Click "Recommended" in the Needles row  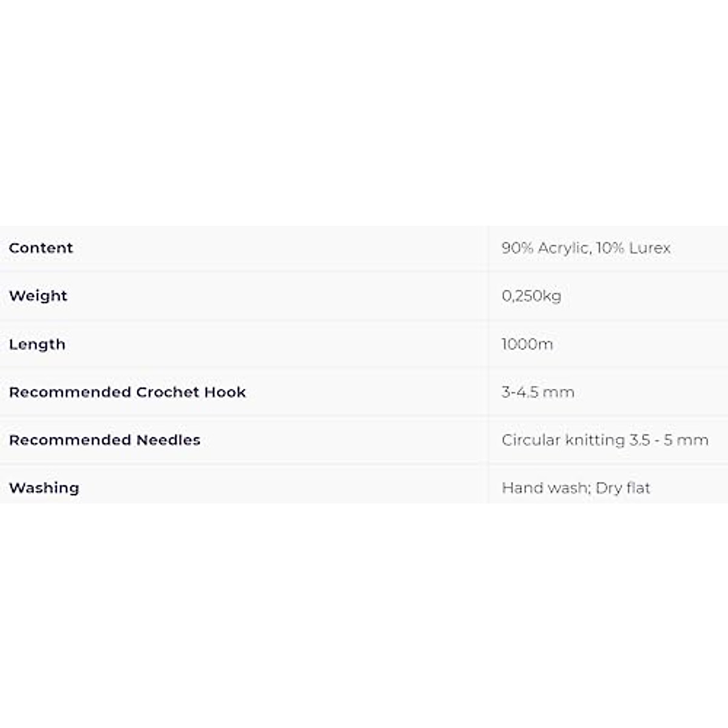[70, 440]
